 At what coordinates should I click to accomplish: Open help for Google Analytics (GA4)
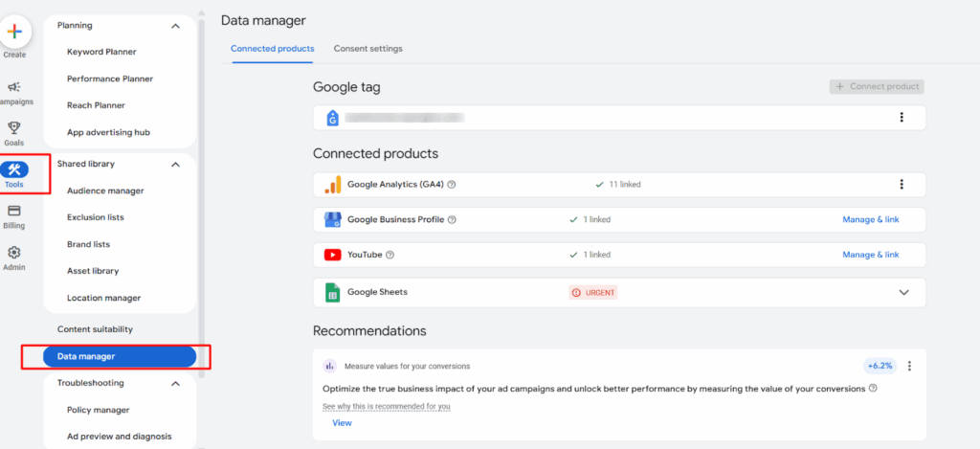pos(452,185)
